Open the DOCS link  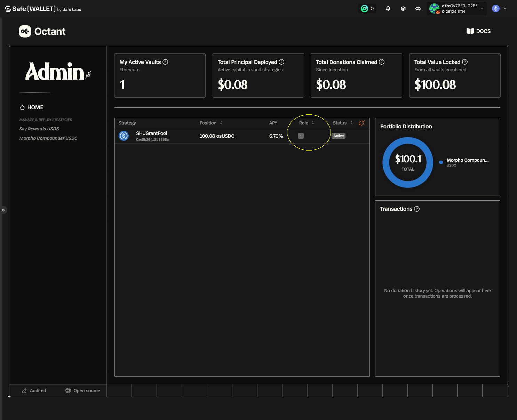pyautogui.click(x=478, y=31)
